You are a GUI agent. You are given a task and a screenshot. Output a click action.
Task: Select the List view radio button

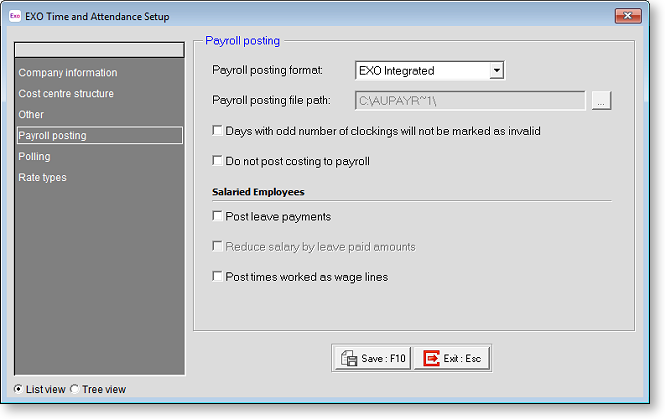point(19,389)
